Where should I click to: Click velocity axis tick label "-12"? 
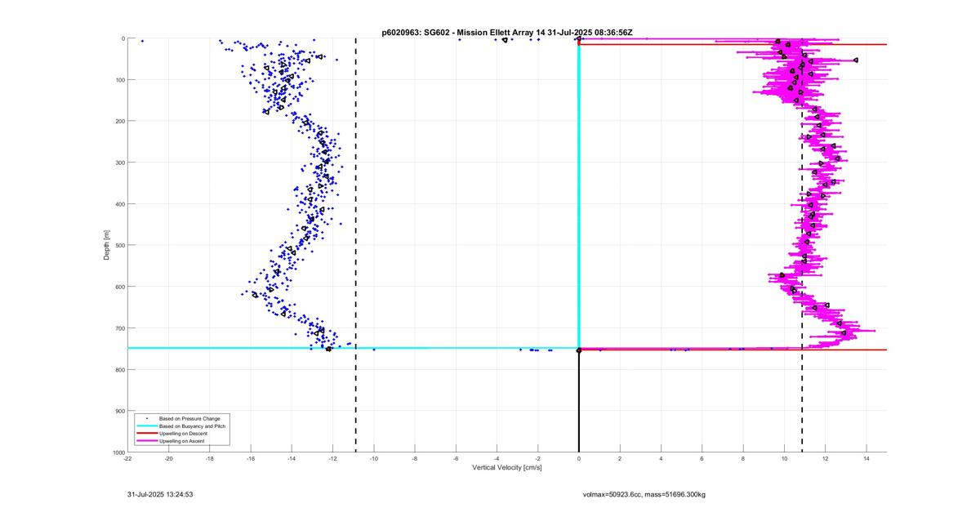pos(332,458)
